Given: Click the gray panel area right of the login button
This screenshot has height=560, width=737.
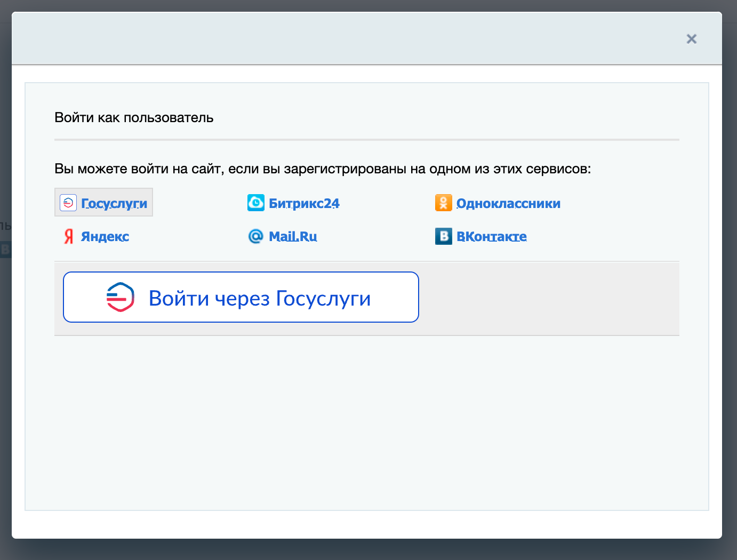Looking at the screenshot, I should click(x=548, y=298).
